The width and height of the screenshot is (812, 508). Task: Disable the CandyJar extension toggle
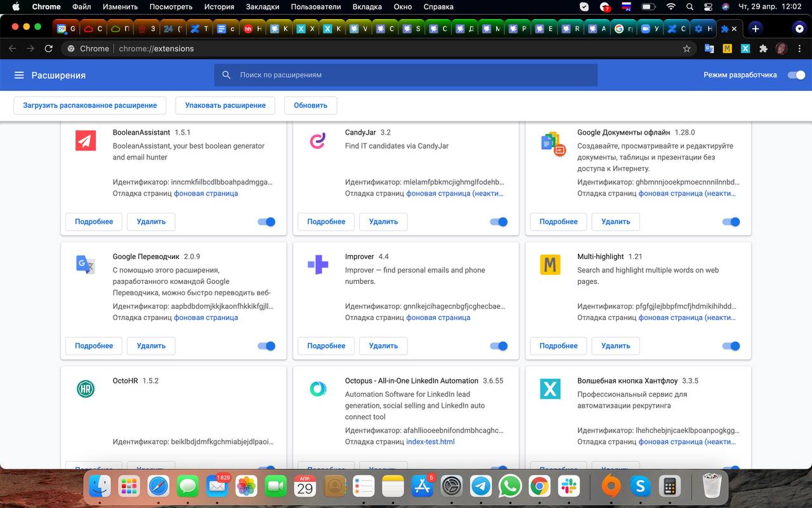tap(499, 222)
